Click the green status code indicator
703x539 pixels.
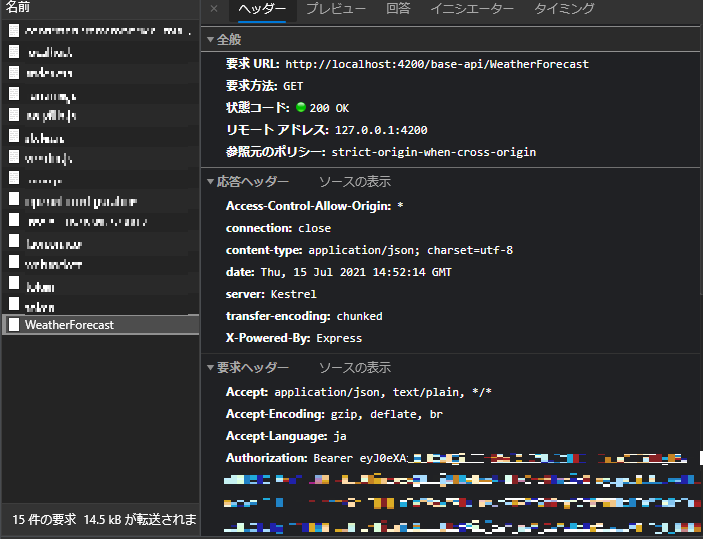click(x=301, y=107)
